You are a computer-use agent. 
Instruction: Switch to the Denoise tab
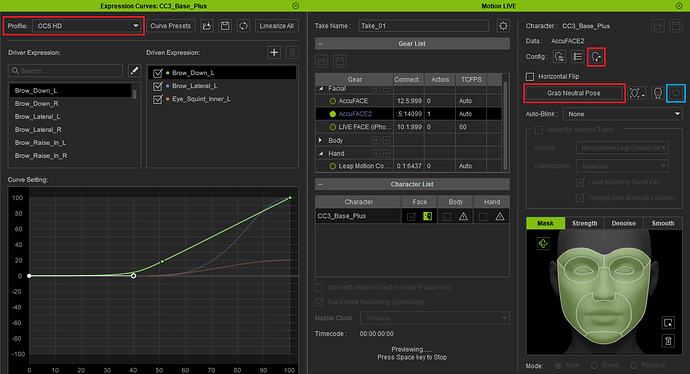coord(624,223)
